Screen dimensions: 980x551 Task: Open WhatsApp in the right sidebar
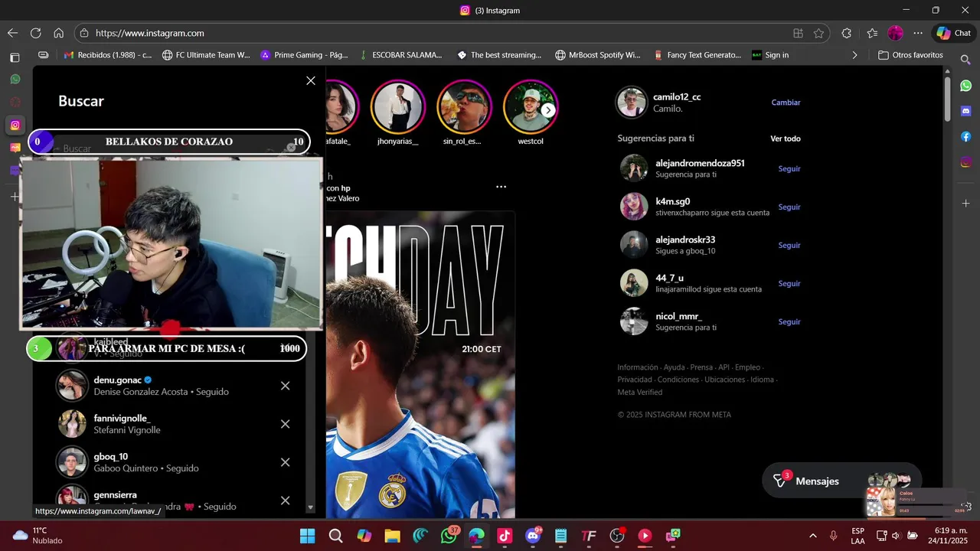pos(966,86)
